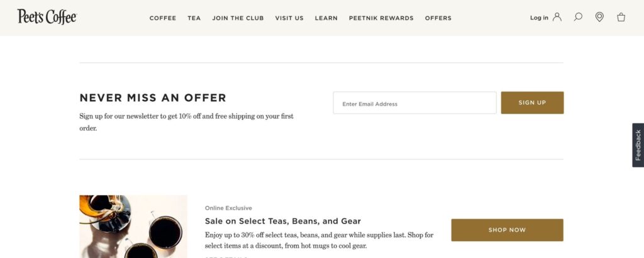644x258 pixels.
Task: Open search with the magnifier icon
Action: [x=578, y=17]
